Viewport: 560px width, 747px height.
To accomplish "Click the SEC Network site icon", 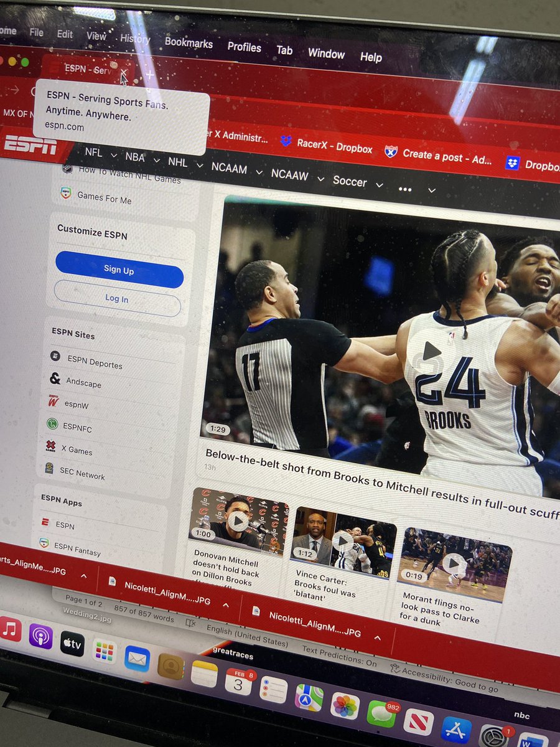I will click(49, 468).
